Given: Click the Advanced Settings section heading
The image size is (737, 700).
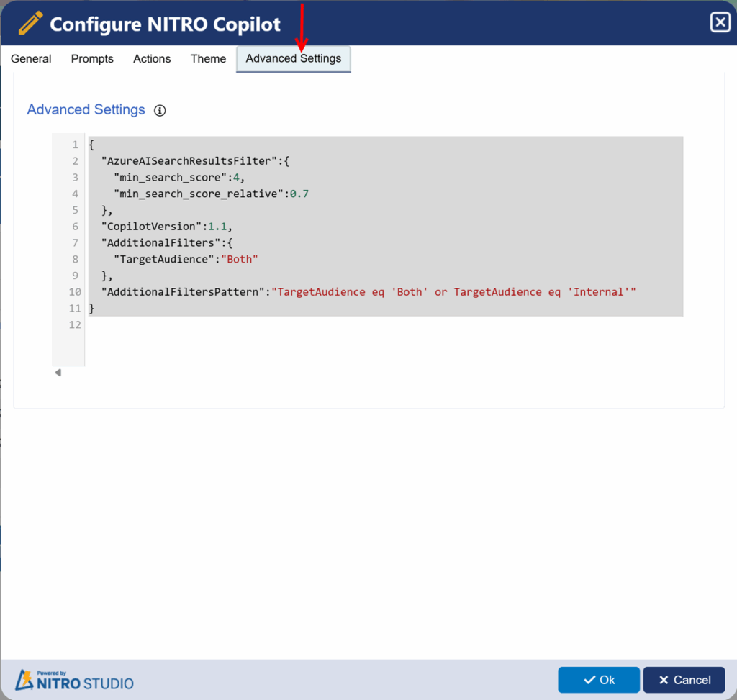Looking at the screenshot, I should click(86, 109).
